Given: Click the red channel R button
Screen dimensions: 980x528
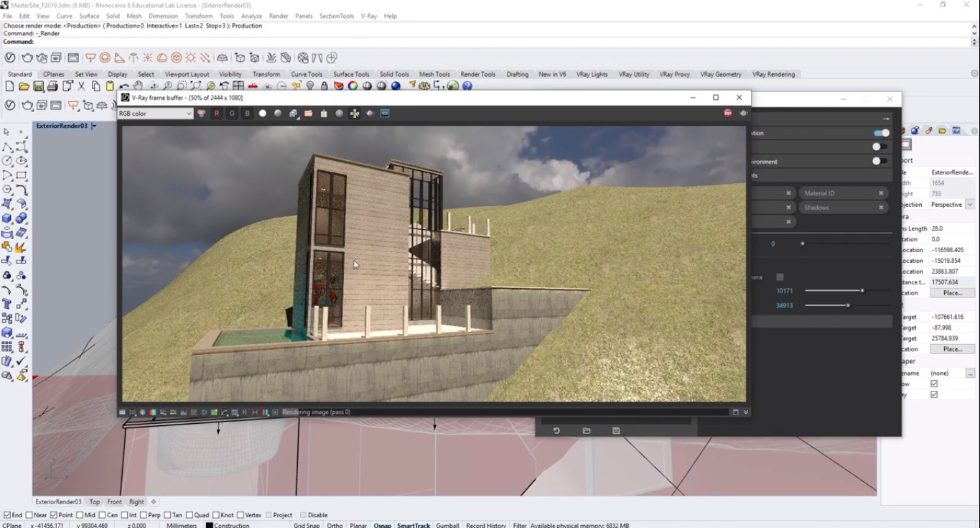Looking at the screenshot, I should coord(217,114).
